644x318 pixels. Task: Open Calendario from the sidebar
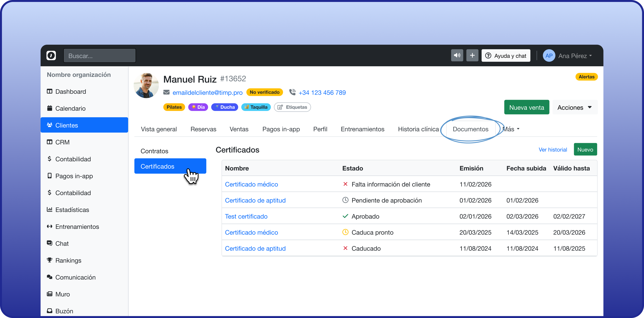coord(70,108)
